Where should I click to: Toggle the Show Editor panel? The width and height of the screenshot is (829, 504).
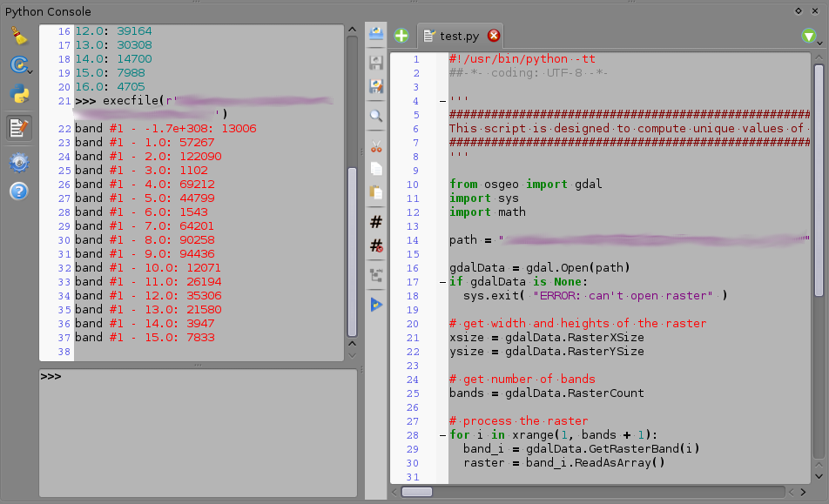click(x=18, y=127)
